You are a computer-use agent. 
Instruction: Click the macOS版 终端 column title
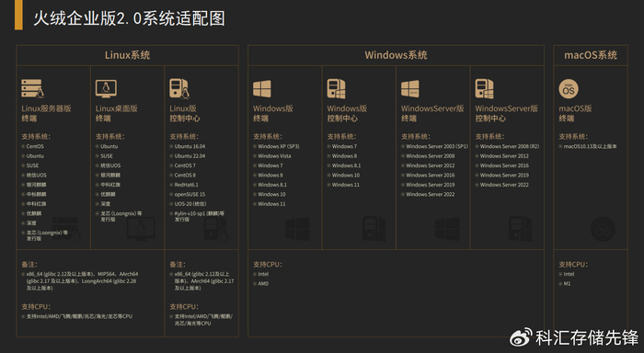click(x=575, y=113)
